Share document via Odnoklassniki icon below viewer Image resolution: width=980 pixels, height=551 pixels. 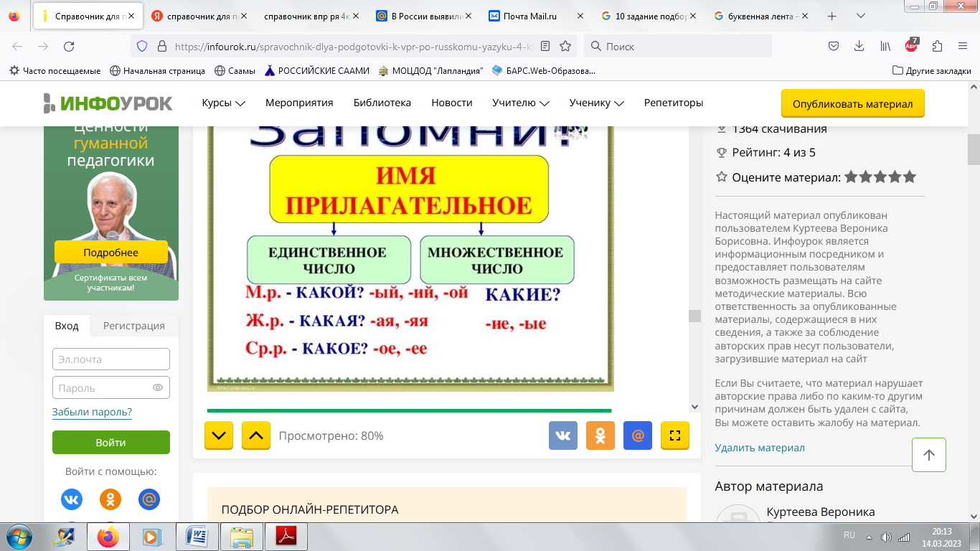point(600,435)
